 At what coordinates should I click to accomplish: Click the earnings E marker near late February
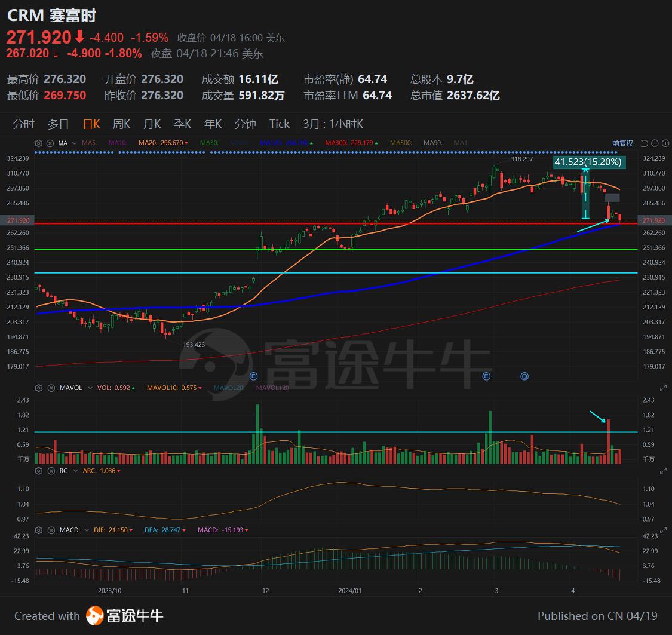(486, 376)
